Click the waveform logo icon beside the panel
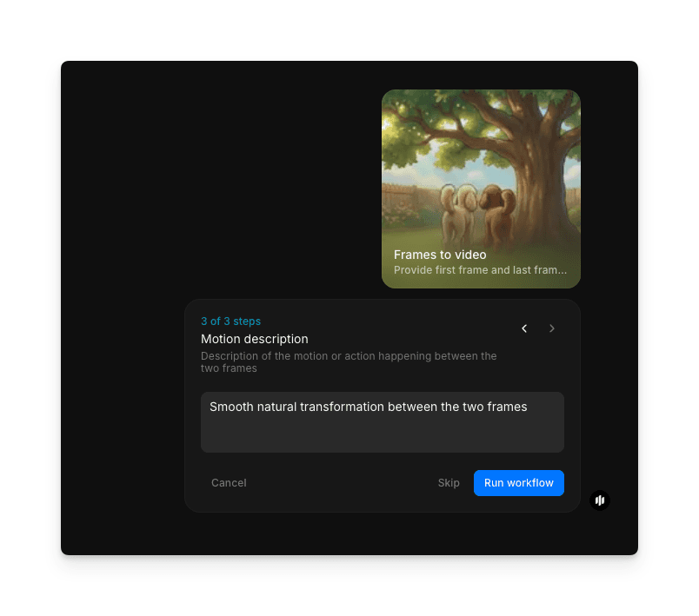 point(600,500)
